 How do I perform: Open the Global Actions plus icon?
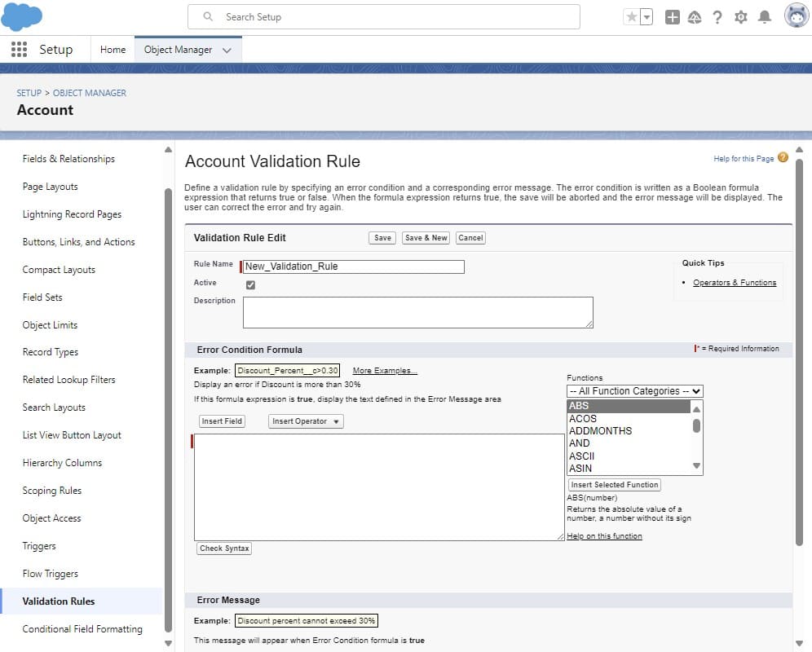click(x=672, y=17)
